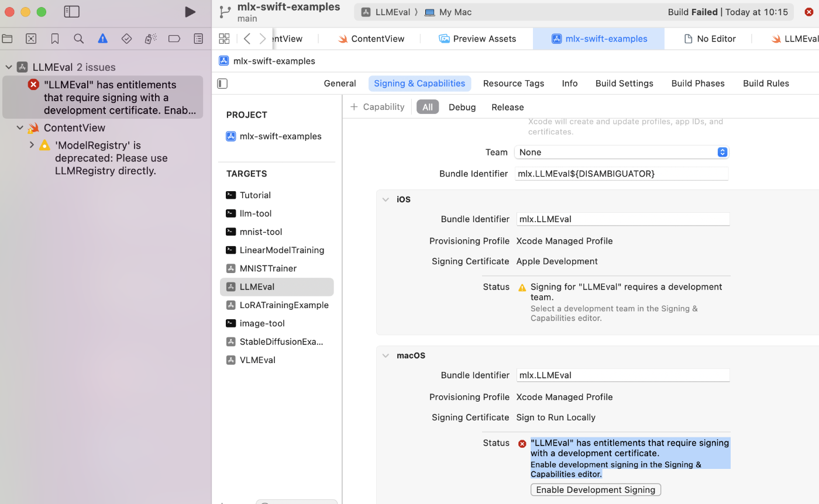This screenshot has height=504, width=819.
Task: Click Enable Development Signing button
Action: pos(596,490)
